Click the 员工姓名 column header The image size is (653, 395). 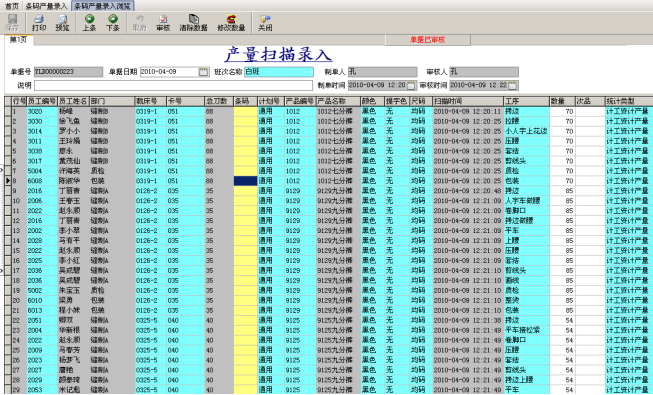[73, 101]
